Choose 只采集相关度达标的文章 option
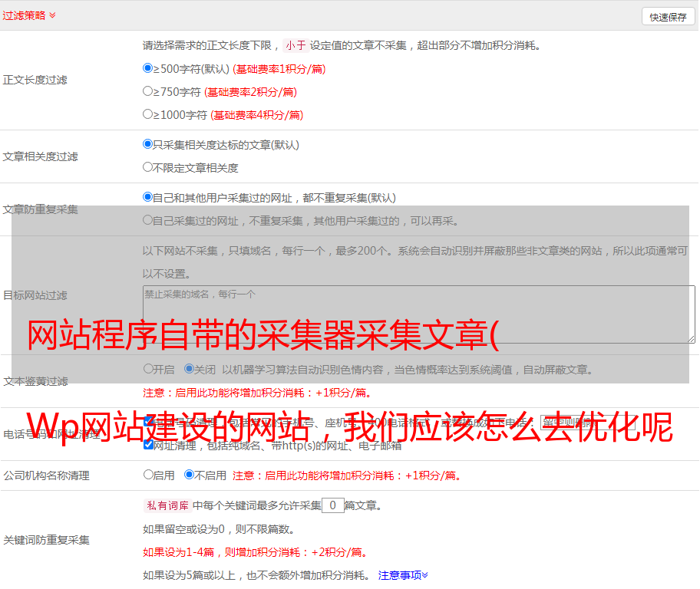Screen dimensions: 700x589 (147, 144)
